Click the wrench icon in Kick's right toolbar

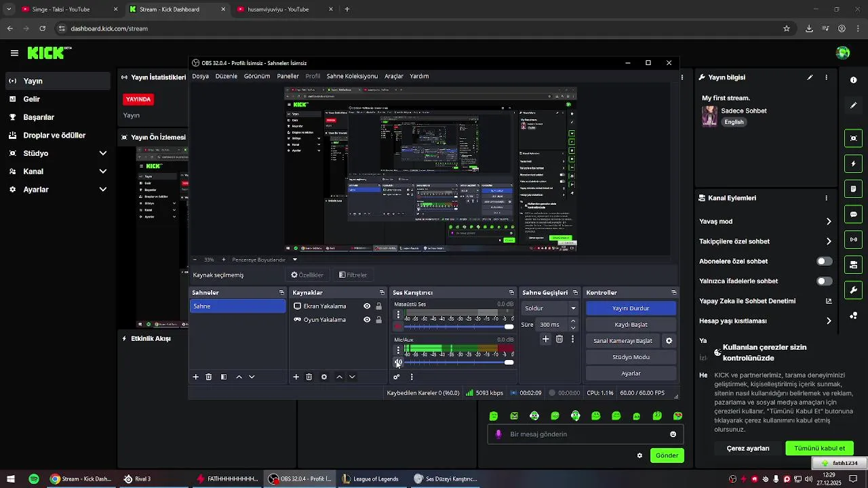853,290
